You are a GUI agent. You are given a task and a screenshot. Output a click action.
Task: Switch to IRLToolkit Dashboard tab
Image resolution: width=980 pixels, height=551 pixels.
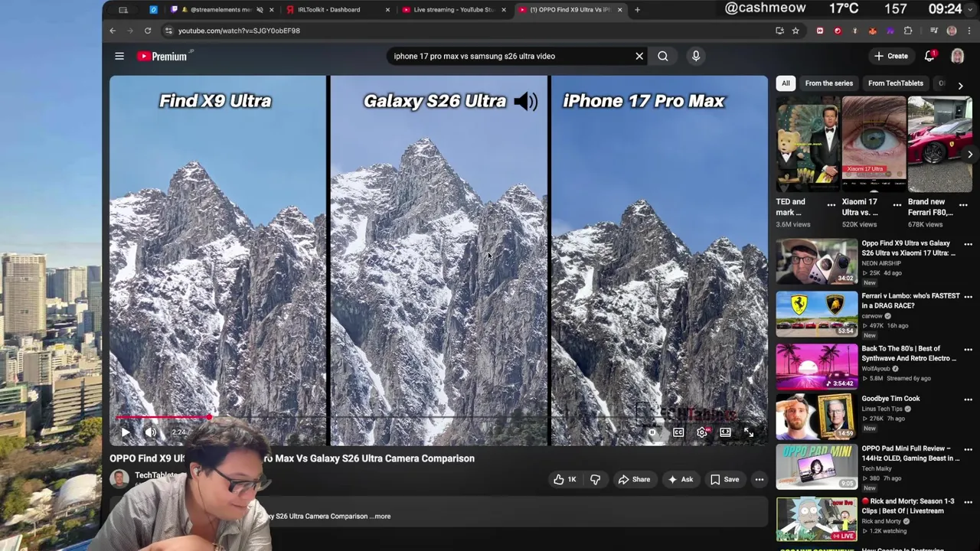[x=329, y=10]
